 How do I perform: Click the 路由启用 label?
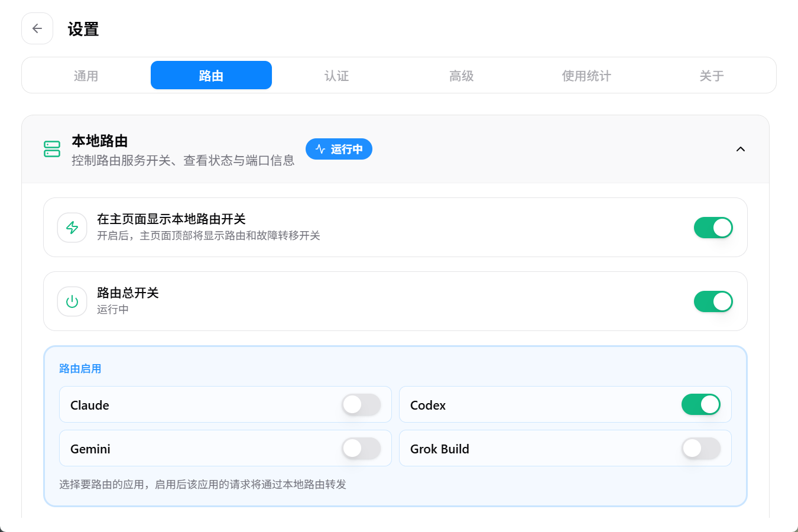(80, 368)
